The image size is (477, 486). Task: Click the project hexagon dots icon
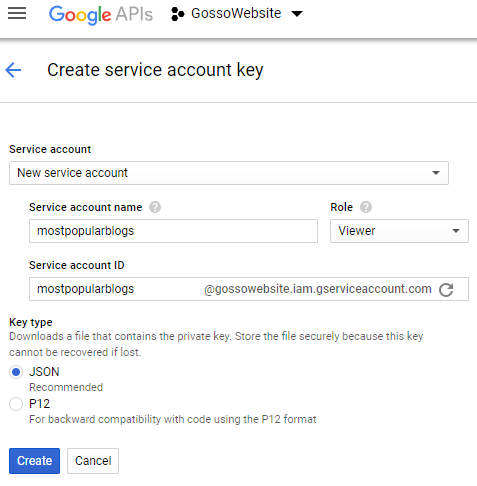point(177,14)
